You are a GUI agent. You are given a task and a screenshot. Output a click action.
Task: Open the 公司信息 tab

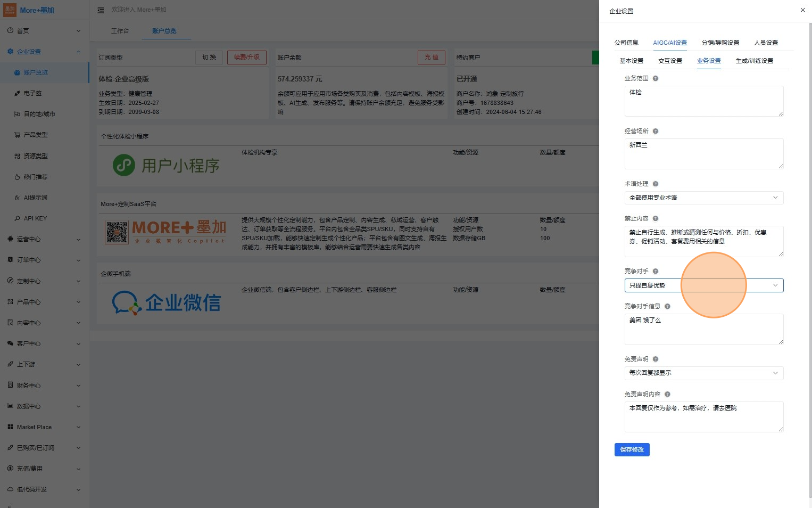(626, 43)
